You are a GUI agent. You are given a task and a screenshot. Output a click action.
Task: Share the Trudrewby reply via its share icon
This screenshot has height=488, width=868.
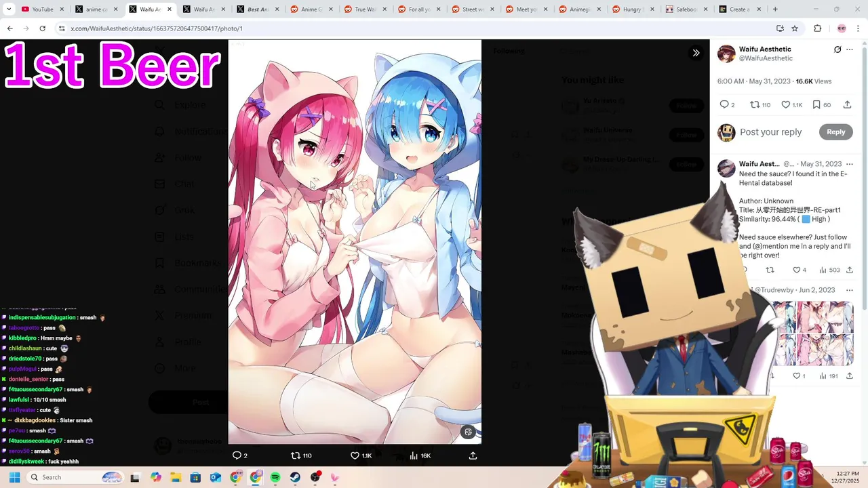click(x=849, y=375)
